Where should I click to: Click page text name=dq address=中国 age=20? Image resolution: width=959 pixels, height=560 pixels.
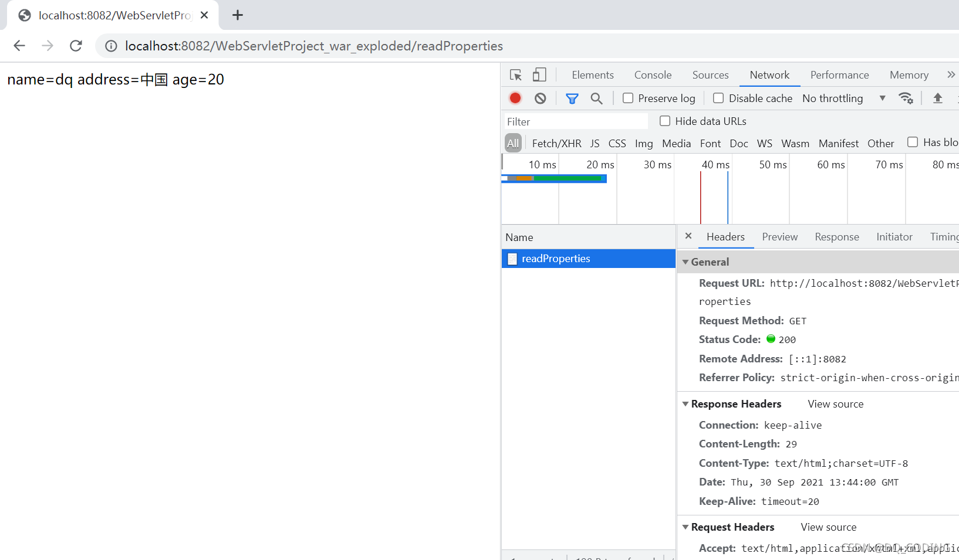(116, 80)
